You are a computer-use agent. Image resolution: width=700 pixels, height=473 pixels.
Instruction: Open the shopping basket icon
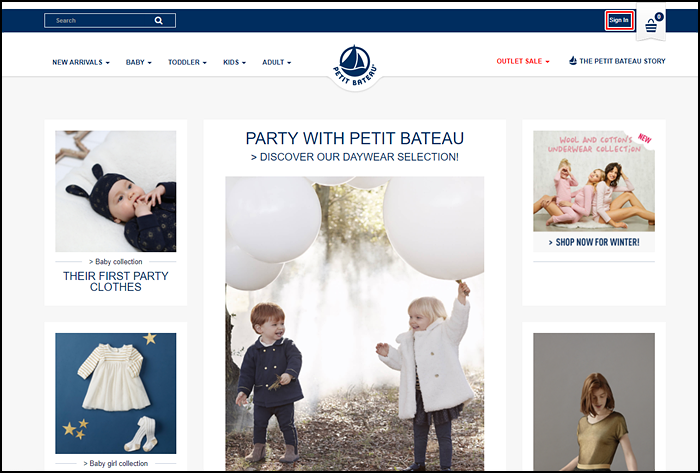(x=651, y=25)
